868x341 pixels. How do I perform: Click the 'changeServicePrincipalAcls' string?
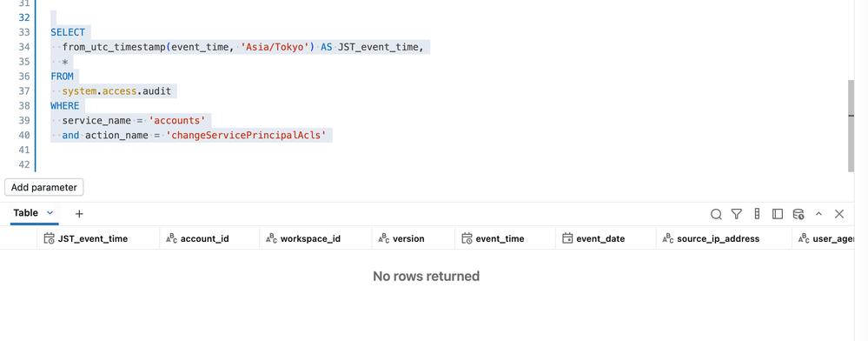coord(246,135)
